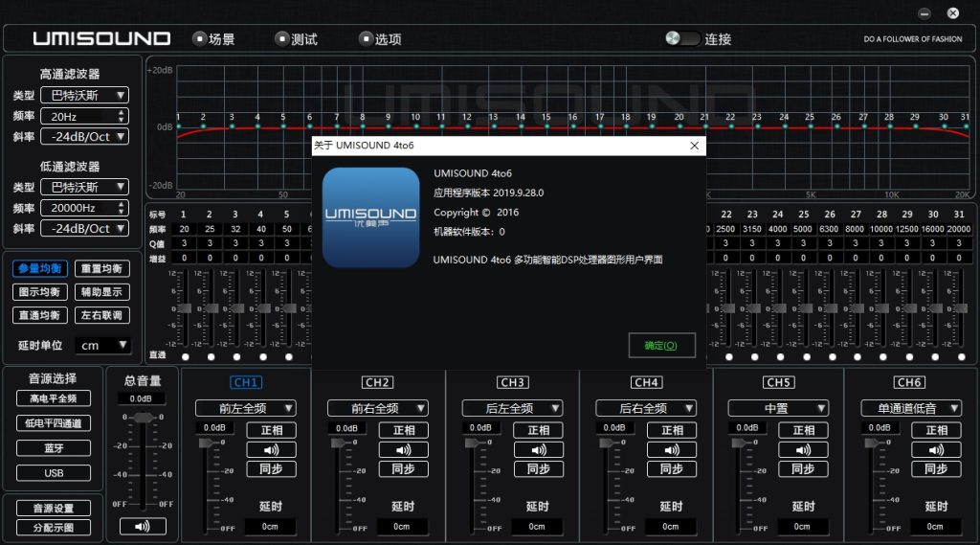The image size is (980, 545).
Task: Click CH4 延时 0cm delay field
Action: pyautogui.click(x=671, y=527)
